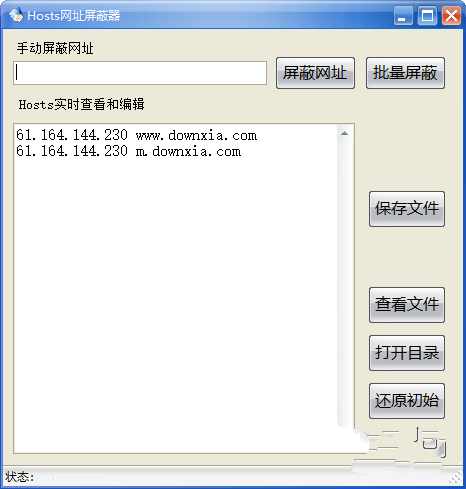Screen dimensions: 466x489
Task: Place cursor on the m.downxia.com line
Action: click(x=129, y=151)
